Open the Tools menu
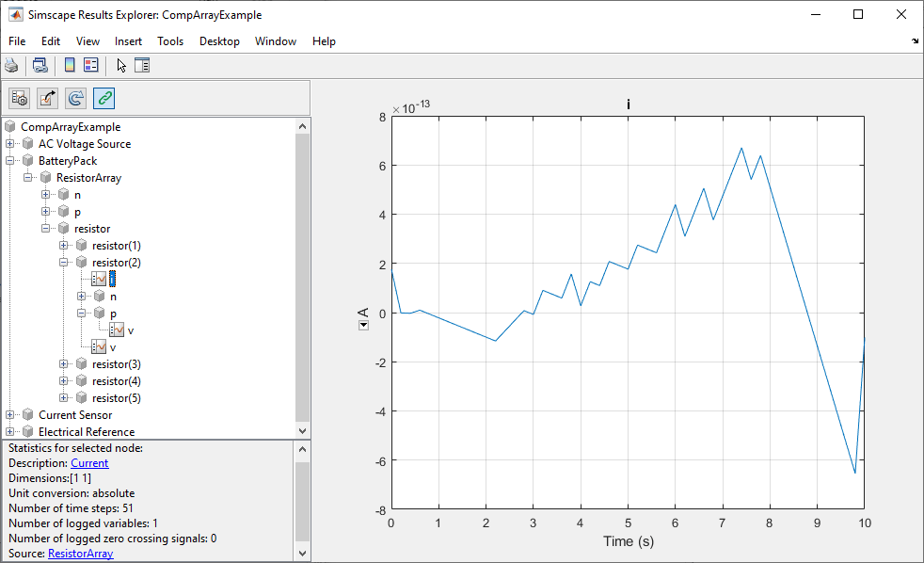The image size is (924, 563). pos(170,41)
